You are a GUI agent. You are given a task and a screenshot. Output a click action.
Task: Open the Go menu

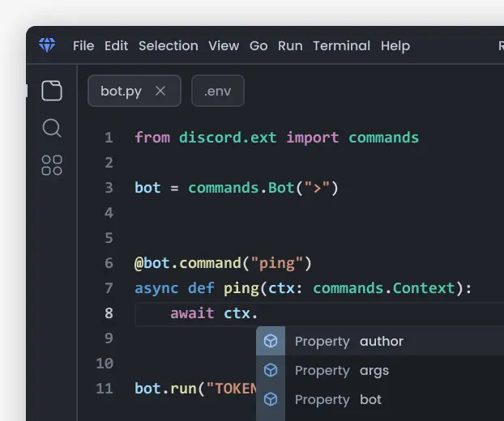pos(258,46)
